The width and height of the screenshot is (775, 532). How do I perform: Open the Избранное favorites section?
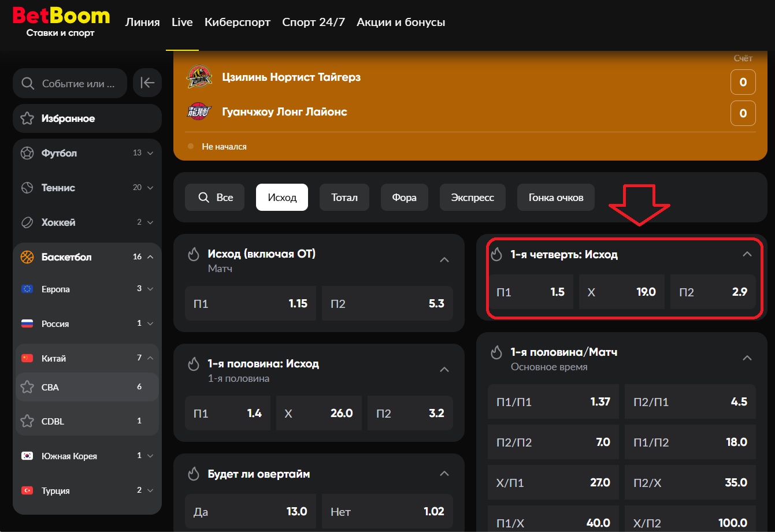(87, 118)
